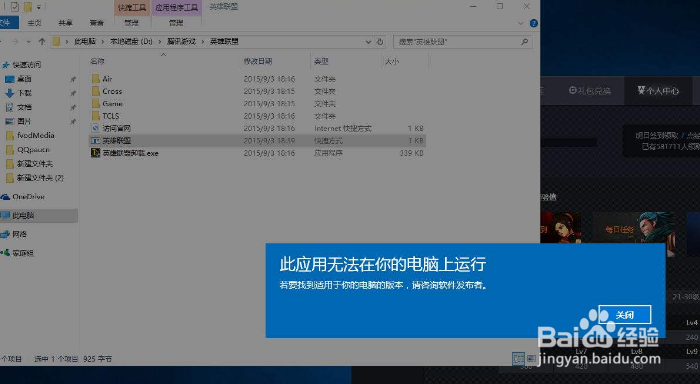
Task: Navigate to 此电脑 in address breadcrumb
Action: (x=85, y=42)
